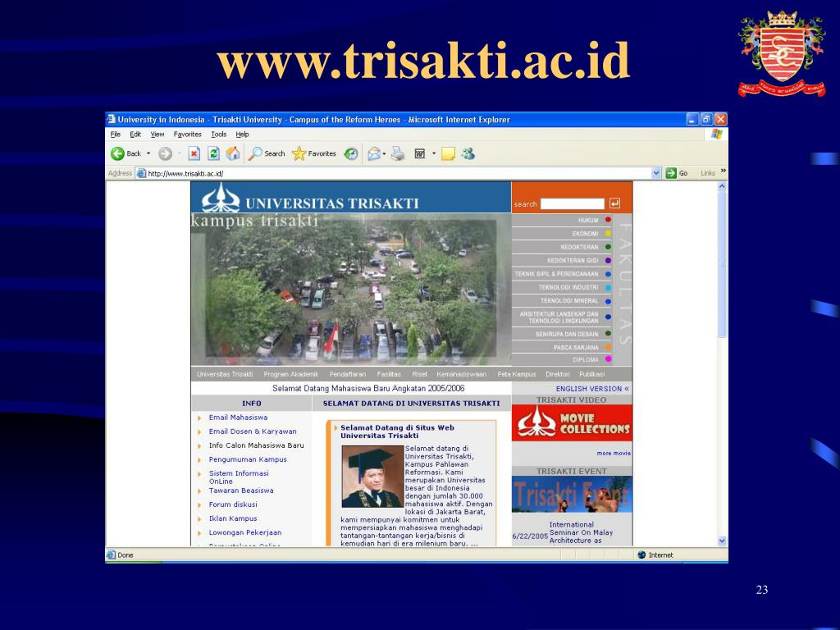The height and width of the screenshot is (630, 840).
Task: Open the View menu
Action: [x=157, y=135]
